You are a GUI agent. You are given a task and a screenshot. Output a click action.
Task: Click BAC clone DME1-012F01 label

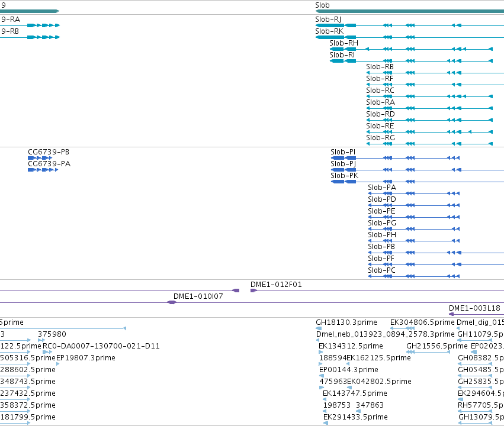(276, 285)
